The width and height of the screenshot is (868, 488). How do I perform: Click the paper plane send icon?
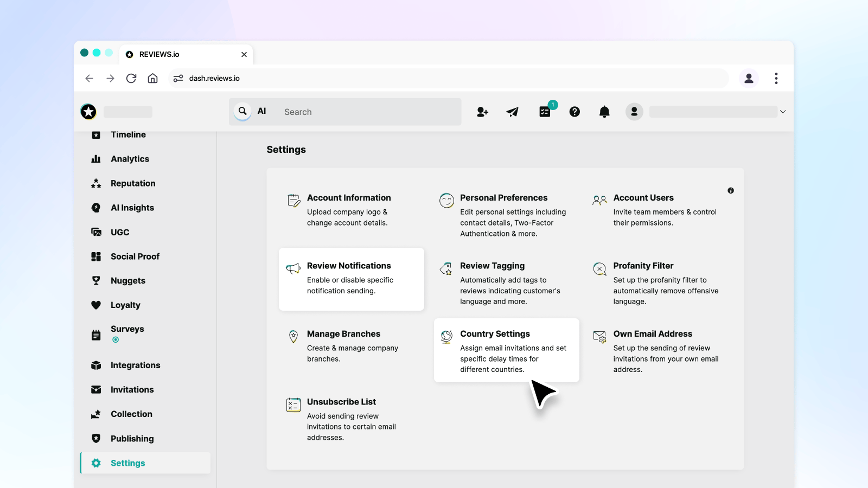(x=512, y=112)
